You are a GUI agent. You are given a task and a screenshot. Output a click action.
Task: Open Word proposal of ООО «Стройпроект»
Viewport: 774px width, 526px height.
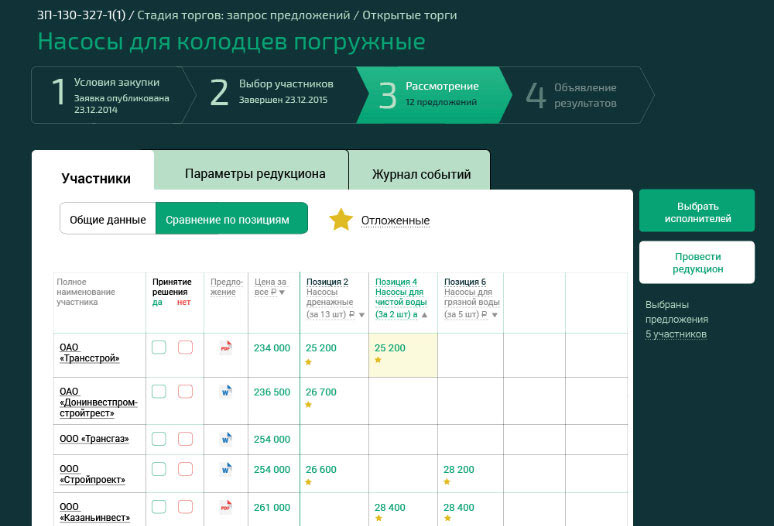click(x=225, y=469)
